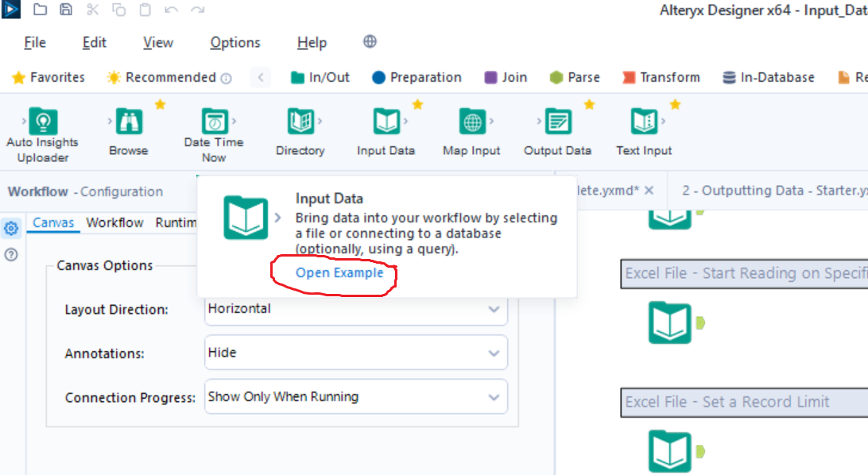868x475 pixels.
Task: Open the Join tool category
Action: point(506,77)
